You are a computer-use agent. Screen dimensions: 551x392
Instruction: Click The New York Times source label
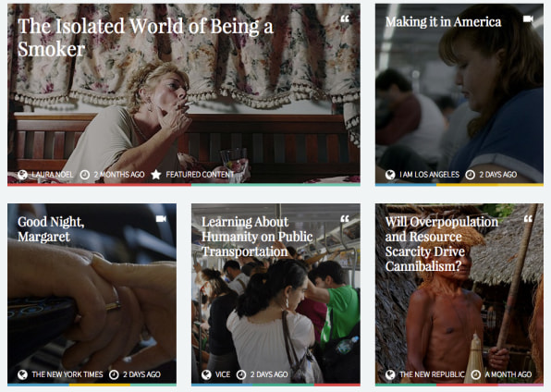67,374
